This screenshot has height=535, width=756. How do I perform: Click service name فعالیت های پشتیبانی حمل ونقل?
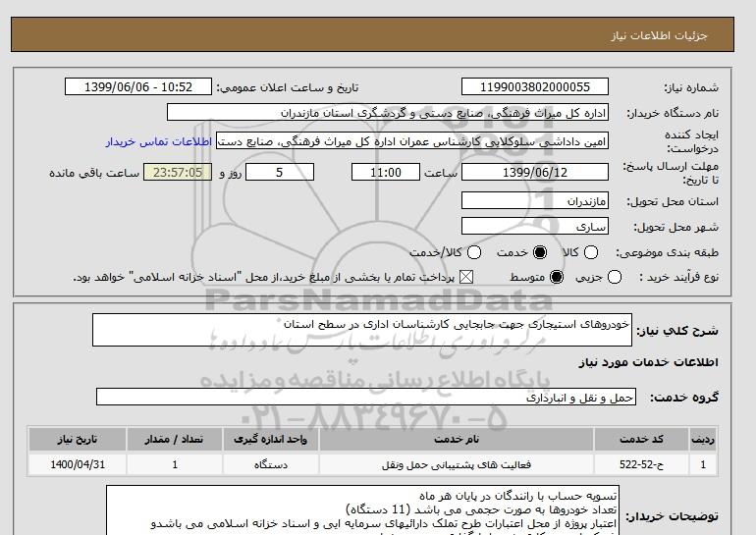457,464
